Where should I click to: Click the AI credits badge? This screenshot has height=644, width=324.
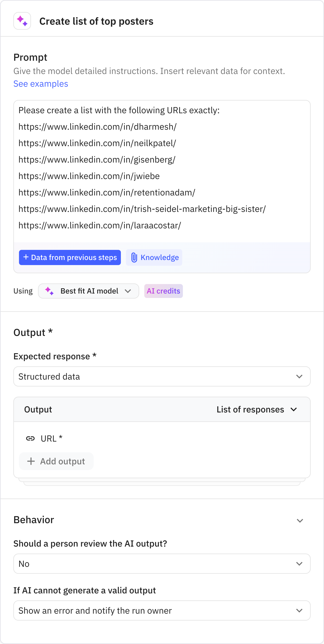pos(163,291)
